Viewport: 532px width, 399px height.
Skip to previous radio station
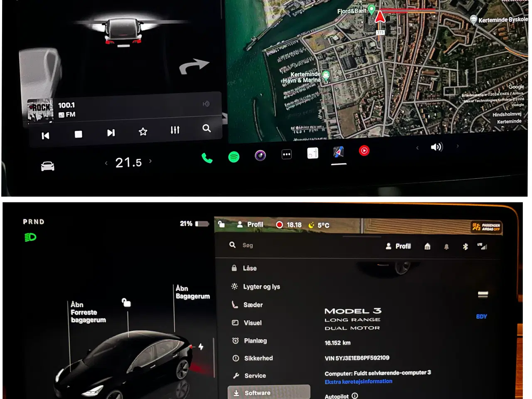point(45,135)
